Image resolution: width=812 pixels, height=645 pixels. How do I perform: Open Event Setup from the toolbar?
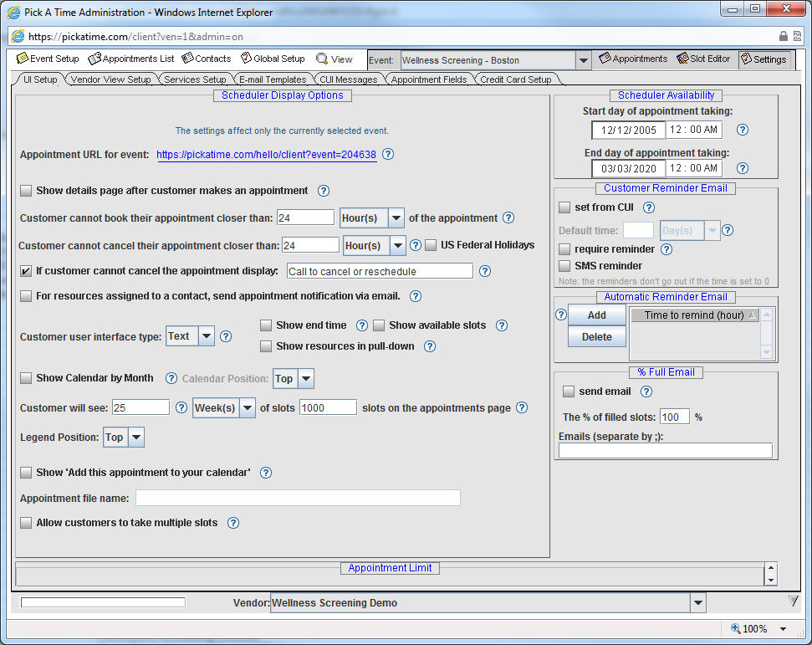pos(48,59)
